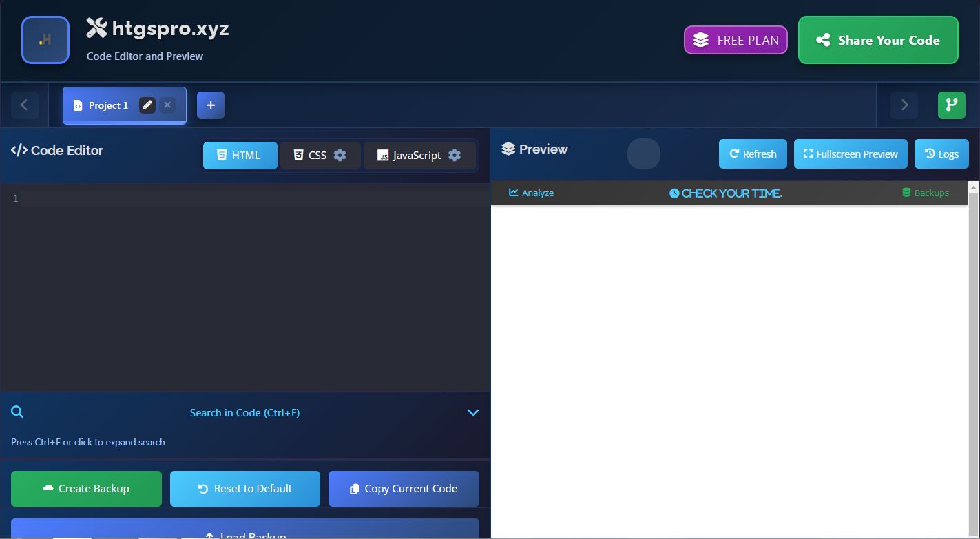The width and height of the screenshot is (980, 539).
Task: Open the Analyze link in the preview bar
Action: [x=531, y=193]
